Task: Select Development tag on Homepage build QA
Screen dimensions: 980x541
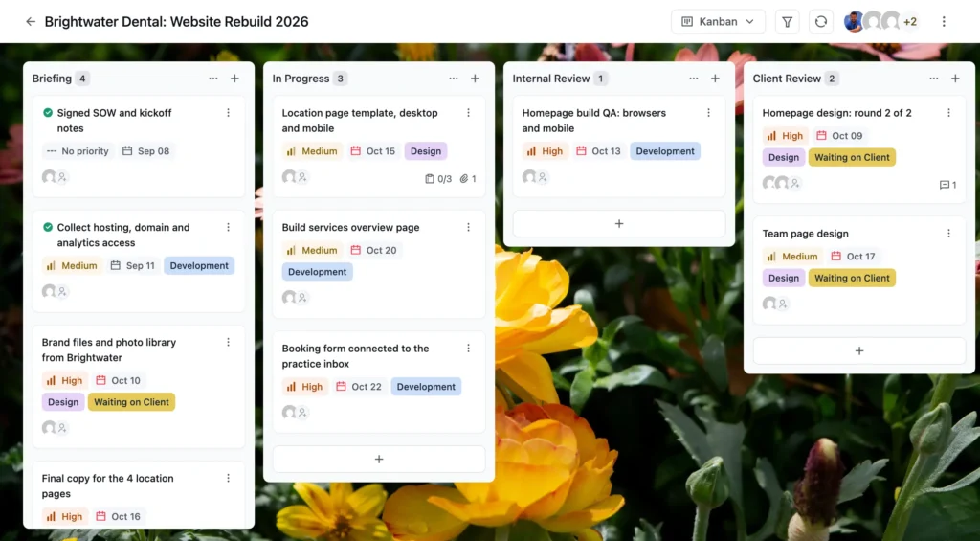Action: pos(665,150)
